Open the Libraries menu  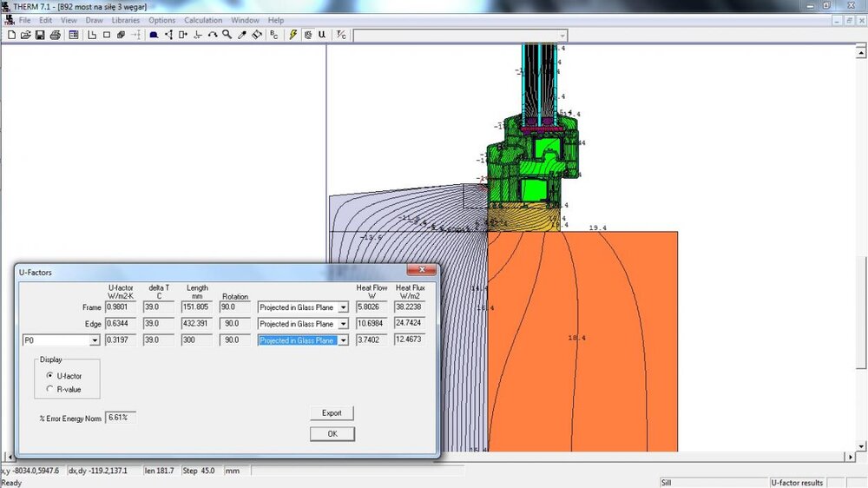125,20
